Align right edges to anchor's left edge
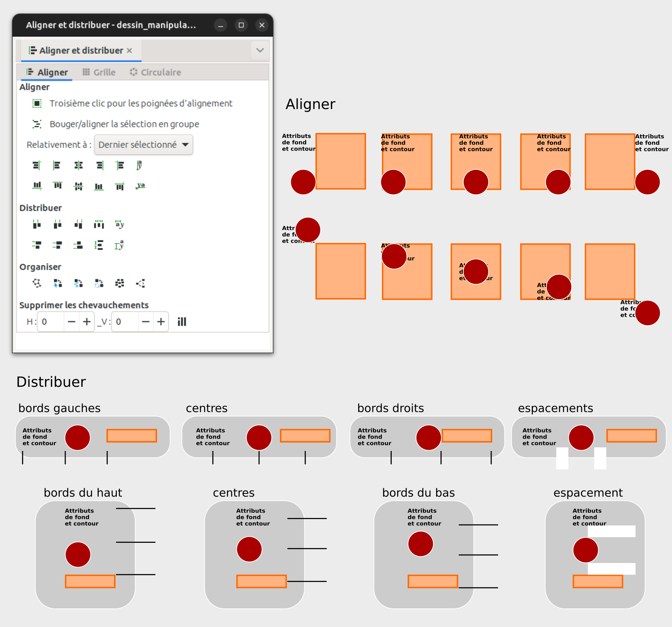Viewport: 672px width, 627px height. coord(37,165)
